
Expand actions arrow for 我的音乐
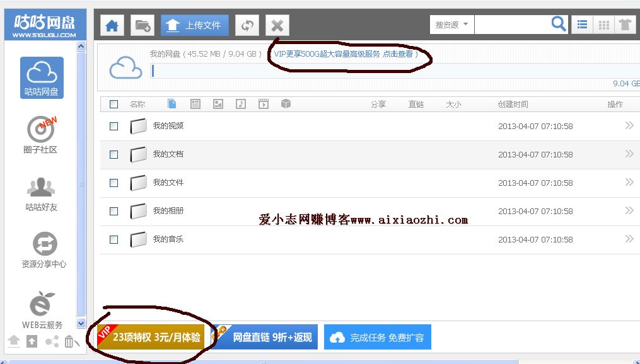point(629,239)
